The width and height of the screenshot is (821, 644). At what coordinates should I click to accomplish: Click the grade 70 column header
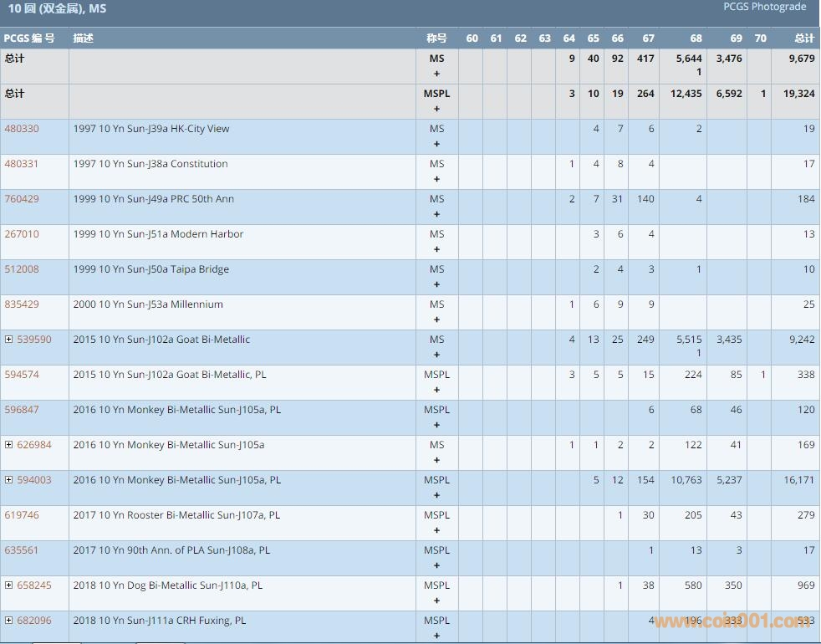tap(759, 38)
